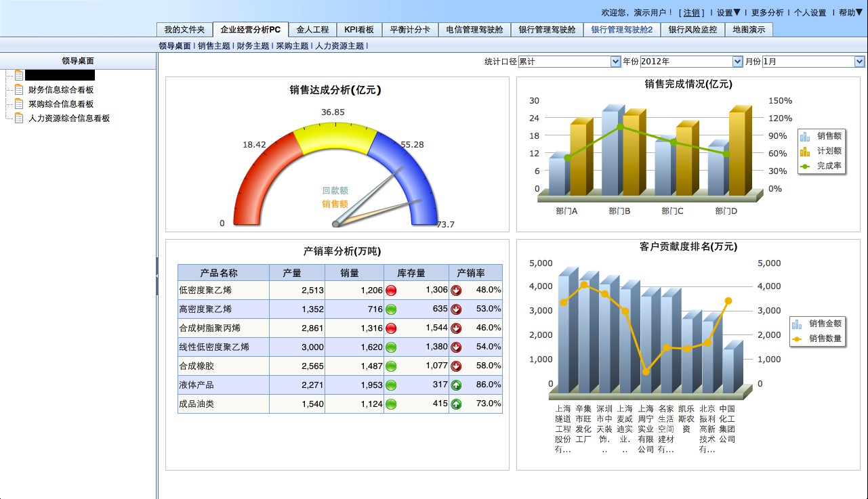The height and width of the screenshot is (499, 868).
Task: Open the 年份 2012年 dropdown
Action: click(x=691, y=62)
